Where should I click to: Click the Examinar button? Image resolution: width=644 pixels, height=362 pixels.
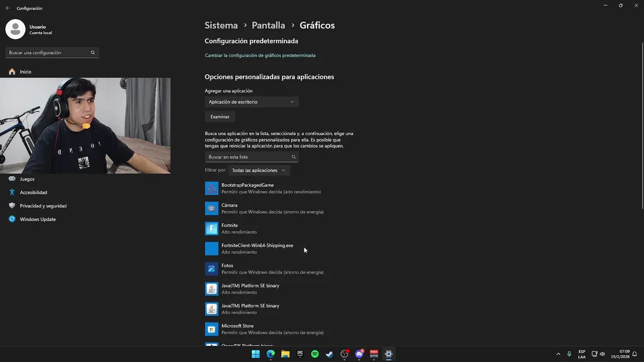pyautogui.click(x=220, y=117)
